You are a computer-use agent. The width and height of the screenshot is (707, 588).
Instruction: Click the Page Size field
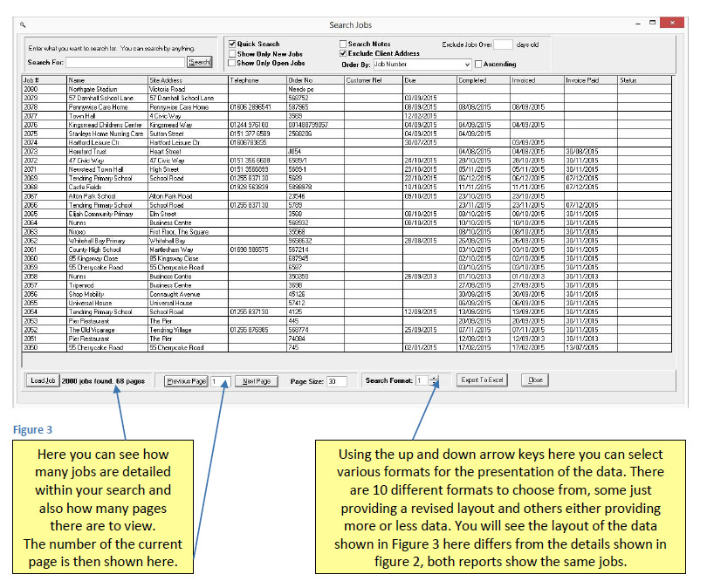tap(336, 381)
